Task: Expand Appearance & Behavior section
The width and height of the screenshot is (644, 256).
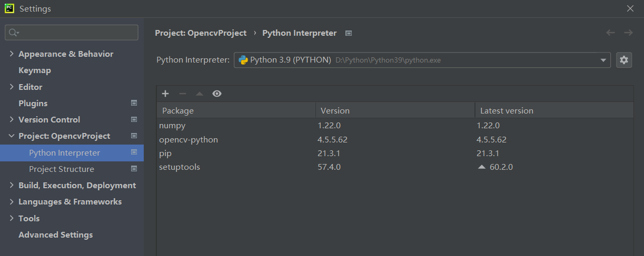Action: (12, 54)
